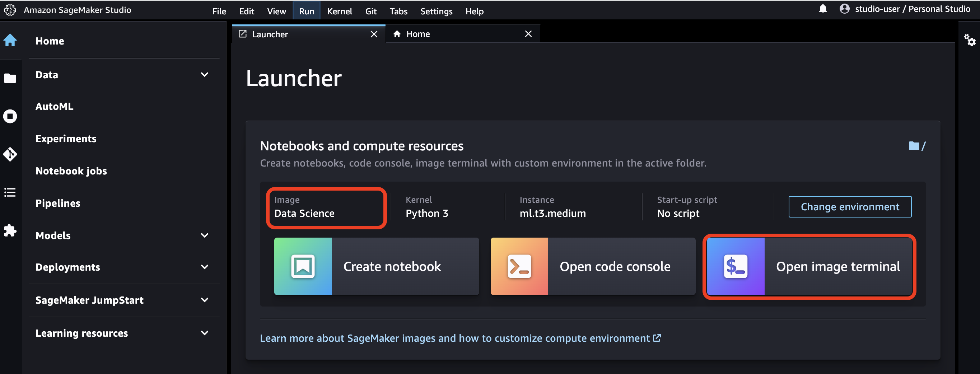Click the code console prompt icon
980x374 pixels.
point(519,266)
